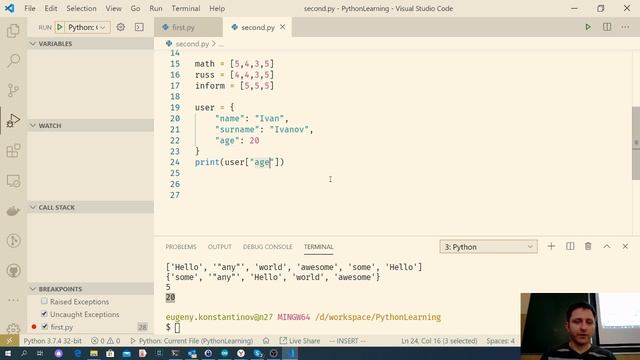This screenshot has width=640, height=360.
Task: Kill terminal with trash icon
Action: click(x=588, y=247)
